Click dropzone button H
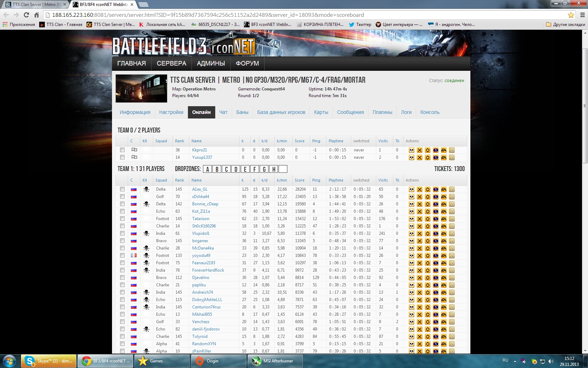Screen dimensions: 588x368 274,169
